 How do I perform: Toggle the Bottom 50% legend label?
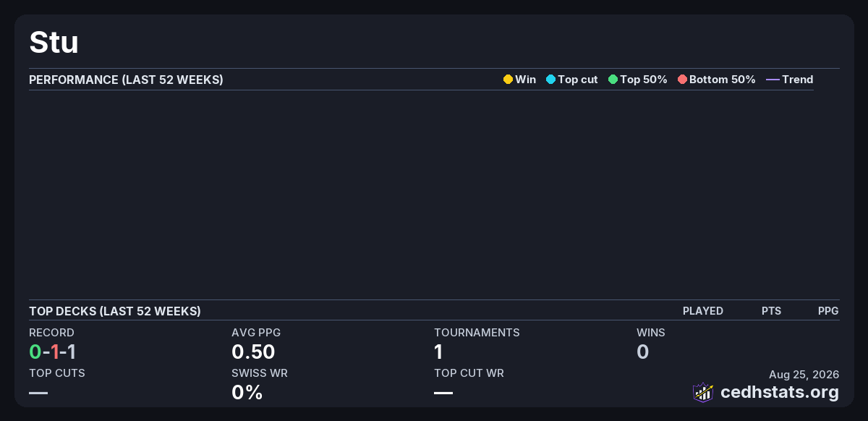(x=723, y=80)
